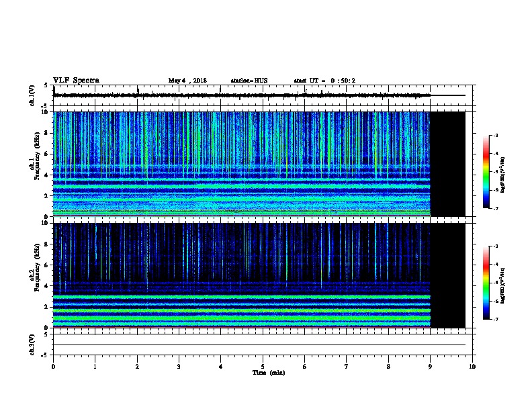The image size is (532, 411).
Task: Click the "-7" value on ch.2 colorbar
Action: click(x=495, y=319)
